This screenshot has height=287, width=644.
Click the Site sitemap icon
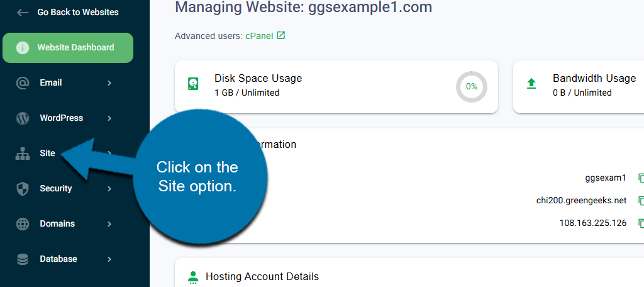tap(23, 153)
